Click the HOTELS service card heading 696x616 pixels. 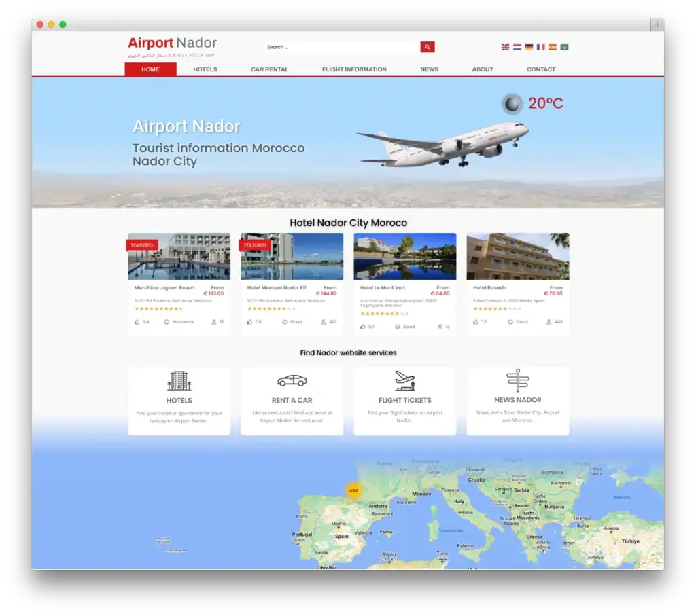tap(179, 400)
